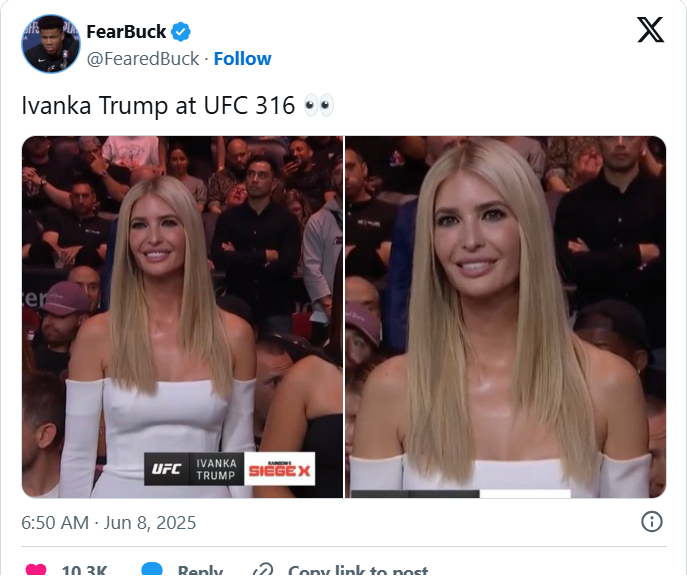Image resolution: width=687 pixels, height=581 pixels.
Task: Like the post with the heart icon
Action: point(36,570)
